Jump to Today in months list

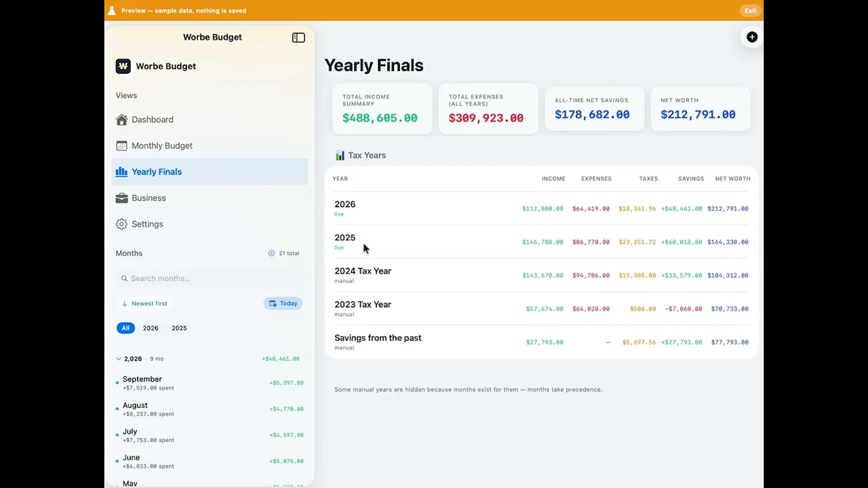pyautogui.click(x=283, y=304)
